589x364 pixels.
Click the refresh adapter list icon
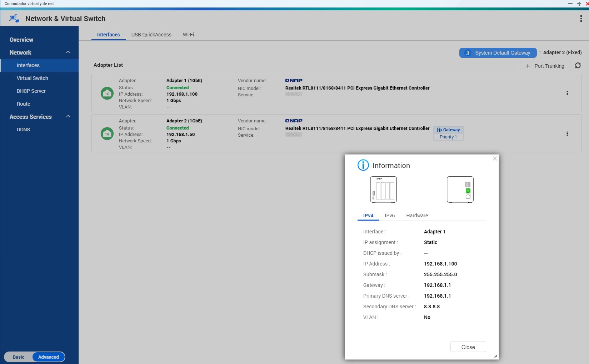click(578, 66)
